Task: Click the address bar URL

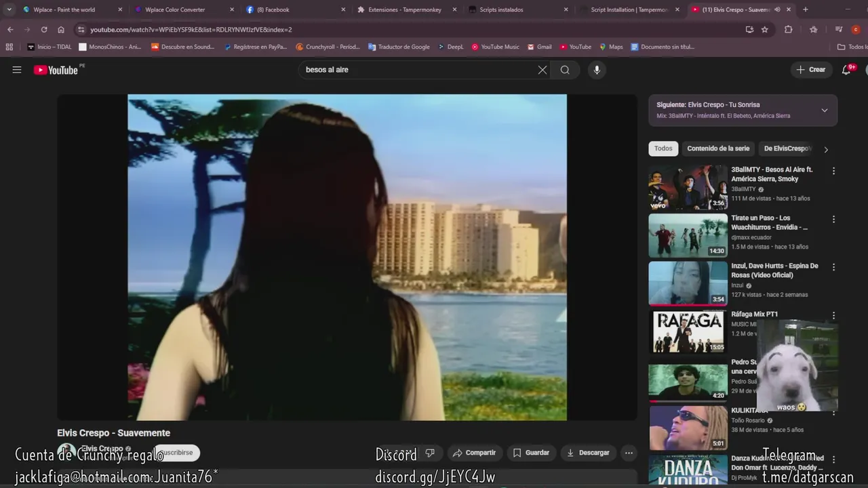Action: pos(191,30)
